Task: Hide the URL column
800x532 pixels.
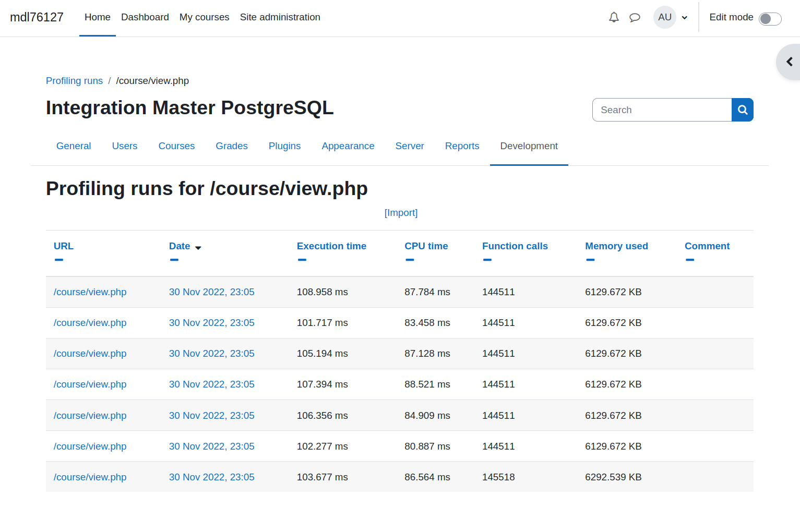Action: [59, 260]
